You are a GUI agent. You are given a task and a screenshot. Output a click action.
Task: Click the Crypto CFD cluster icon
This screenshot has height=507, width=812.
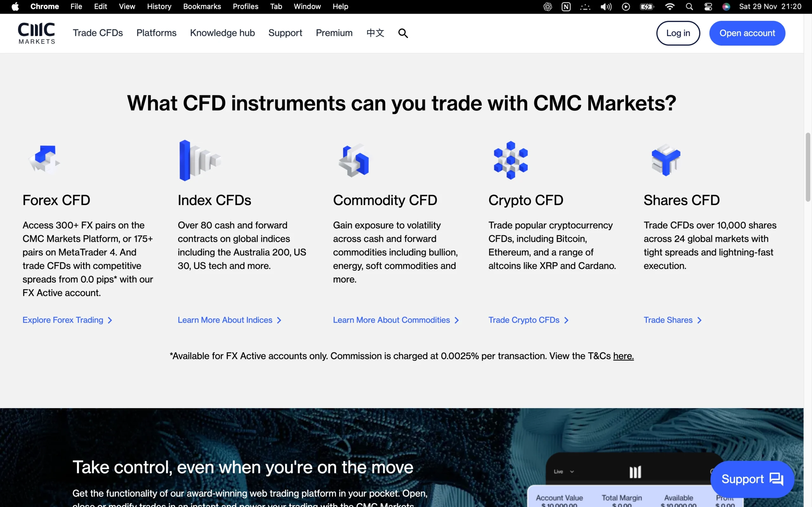(x=510, y=160)
